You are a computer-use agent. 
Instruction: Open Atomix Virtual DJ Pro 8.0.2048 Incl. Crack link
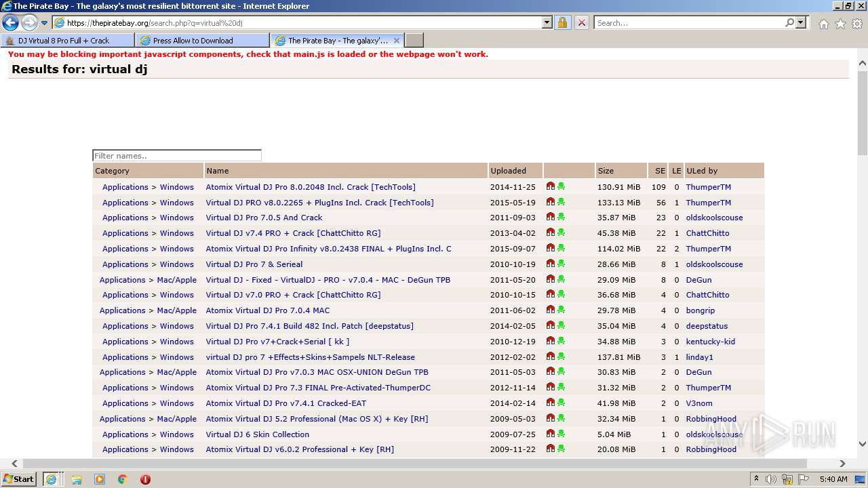click(x=311, y=187)
